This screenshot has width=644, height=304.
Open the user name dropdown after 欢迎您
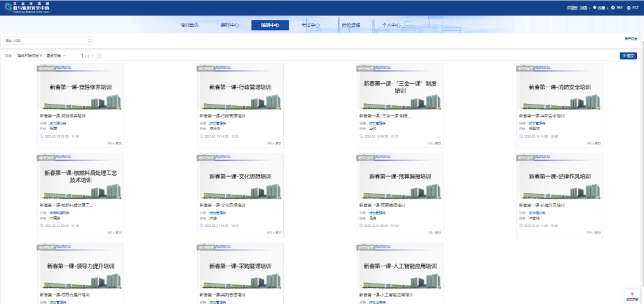pos(584,8)
